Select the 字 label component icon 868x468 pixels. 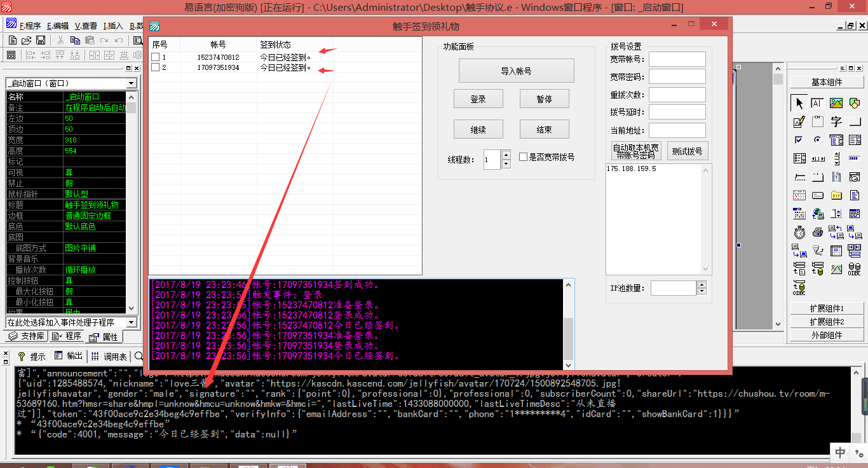pyautogui.click(x=836, y=121)
